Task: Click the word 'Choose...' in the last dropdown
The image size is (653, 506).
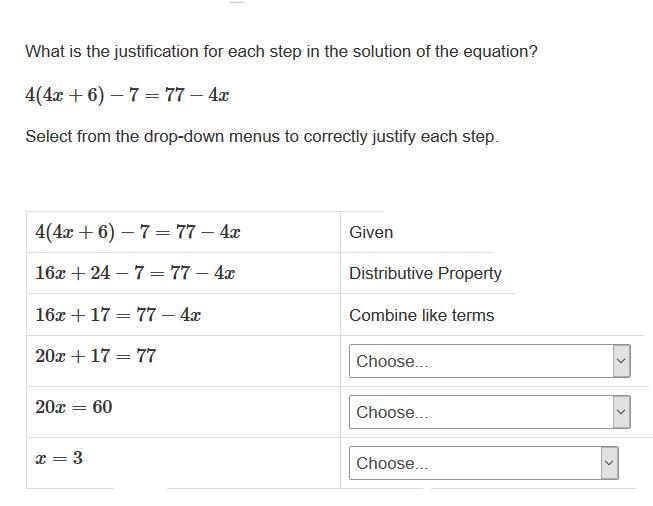Action: click(x=392, y=463)
